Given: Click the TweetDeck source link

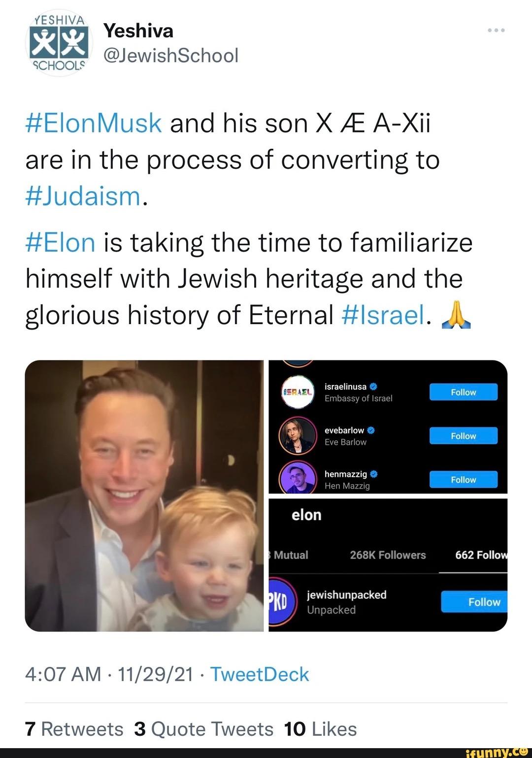Looking at the screenshot, I should (260, 674).
